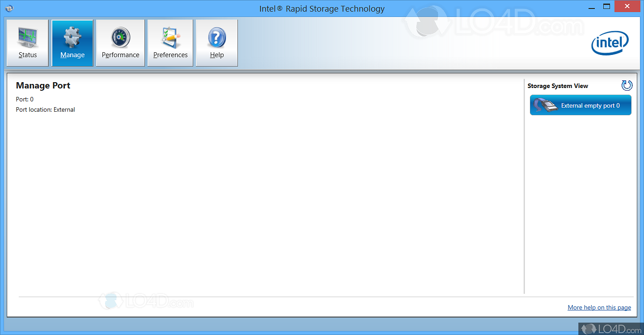The height and width of the screenshot is (335, 644).
Task: Click the 'Storage System View' label
Action: click(558, 86)
